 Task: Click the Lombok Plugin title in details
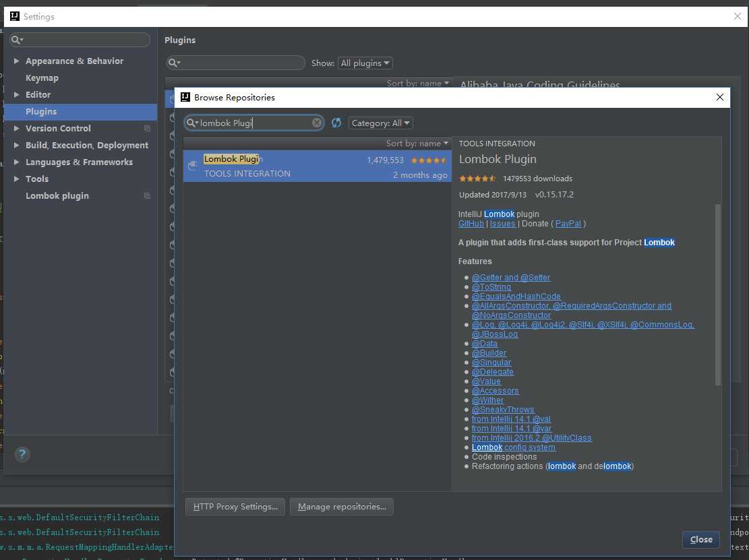coord(498,159)
